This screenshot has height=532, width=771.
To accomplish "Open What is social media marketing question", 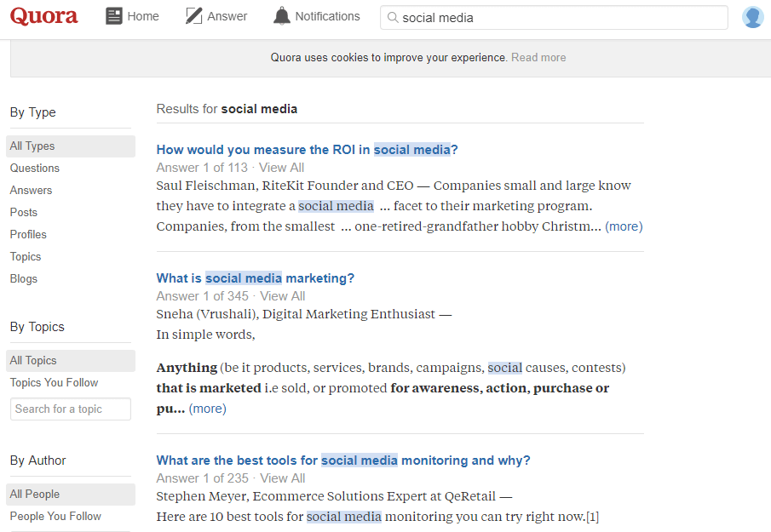I will click(x=256, y=278).
